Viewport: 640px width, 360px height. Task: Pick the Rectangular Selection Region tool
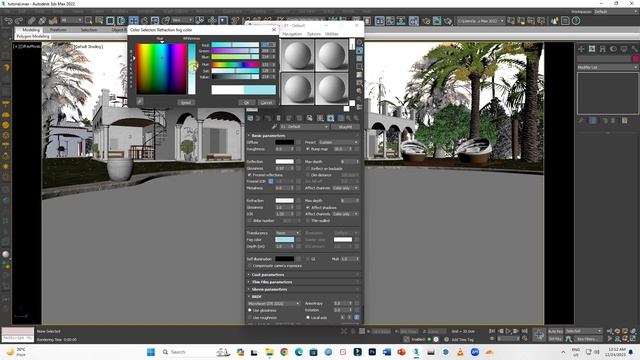pyautogui.click(x=110, y=20)
